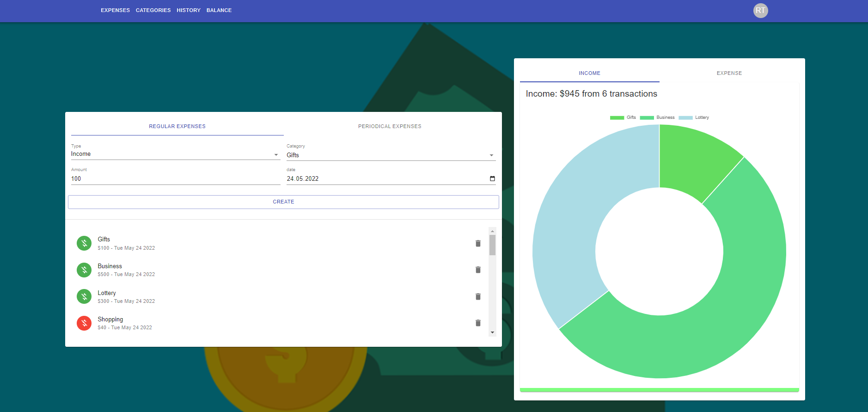Switch to Regular Expenses tab
Image resolution: width=868 pixels, height=412 pixels.
pos(177,126)
